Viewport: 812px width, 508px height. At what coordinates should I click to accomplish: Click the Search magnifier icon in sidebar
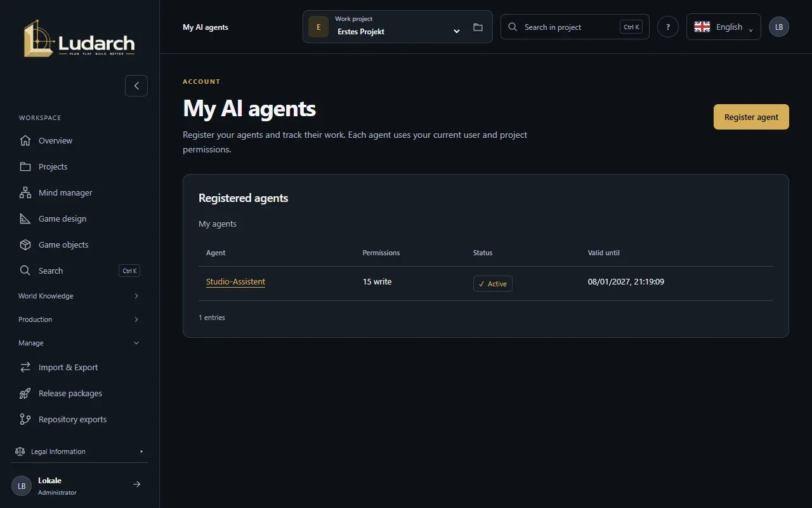[x=25, y=271]
